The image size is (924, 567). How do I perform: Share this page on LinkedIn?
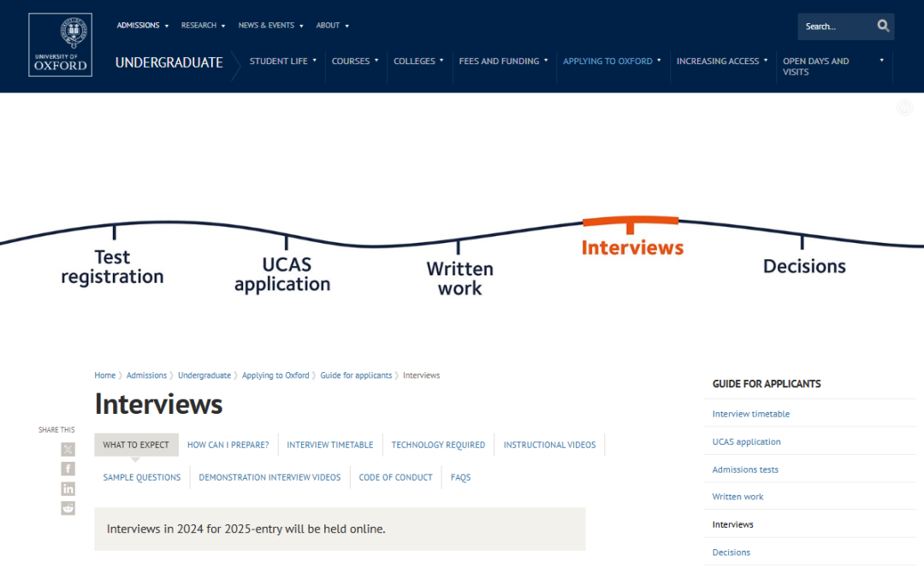pos(68,488)
